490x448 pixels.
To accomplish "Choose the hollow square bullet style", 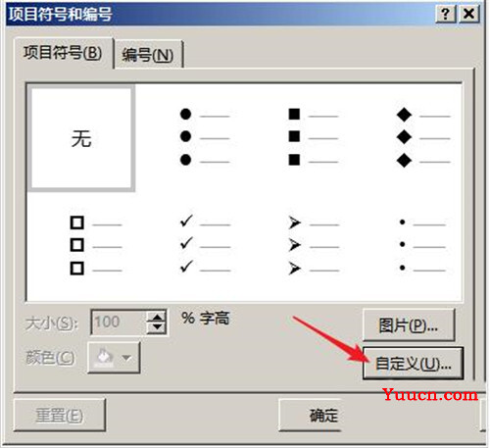I will (x=95, y=245).
